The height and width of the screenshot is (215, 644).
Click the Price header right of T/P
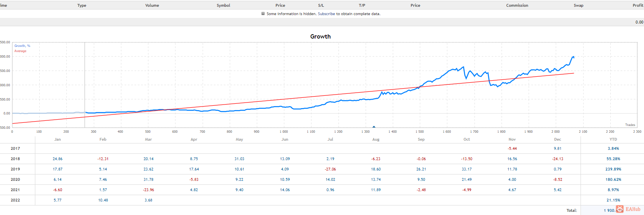pyautogui.click(x=415, y=6)
